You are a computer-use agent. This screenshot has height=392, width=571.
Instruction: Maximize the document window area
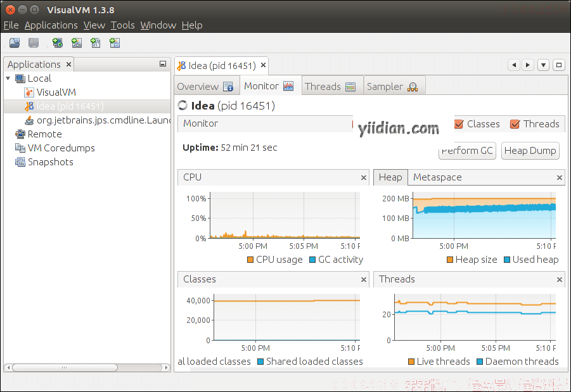pos(559,65)
